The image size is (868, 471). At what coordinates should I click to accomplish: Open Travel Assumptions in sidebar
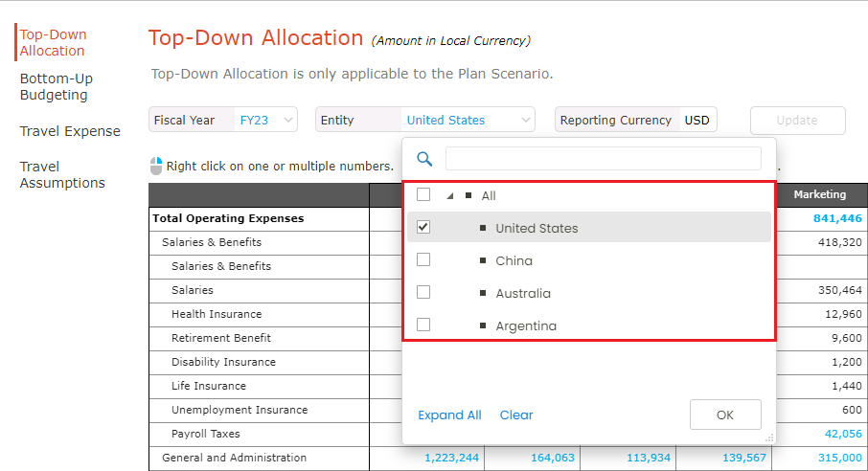click(x=62, y=175)
